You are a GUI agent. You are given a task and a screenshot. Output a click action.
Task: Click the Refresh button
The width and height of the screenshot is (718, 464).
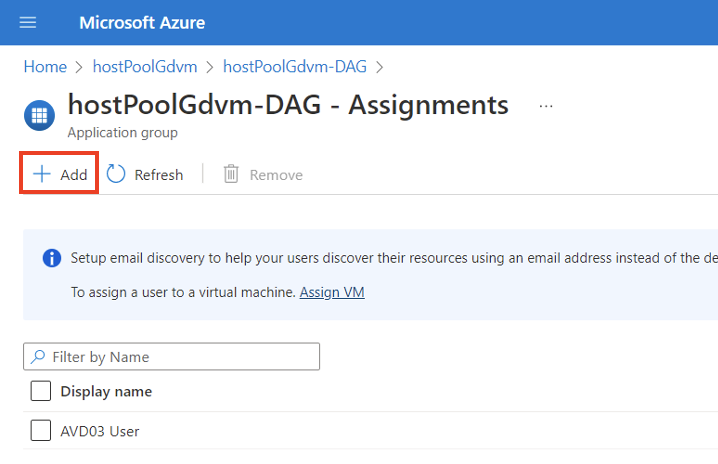click(x=145, y=175)
